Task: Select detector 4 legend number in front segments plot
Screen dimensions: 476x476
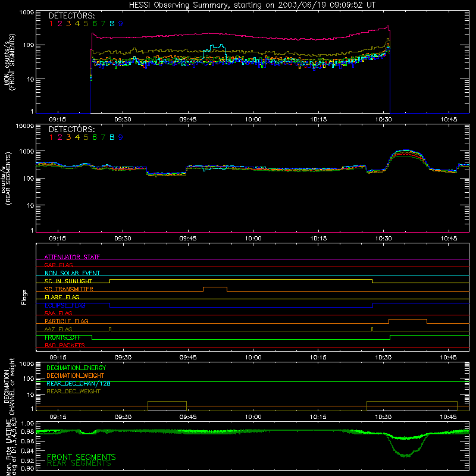Action: point(77,24)
